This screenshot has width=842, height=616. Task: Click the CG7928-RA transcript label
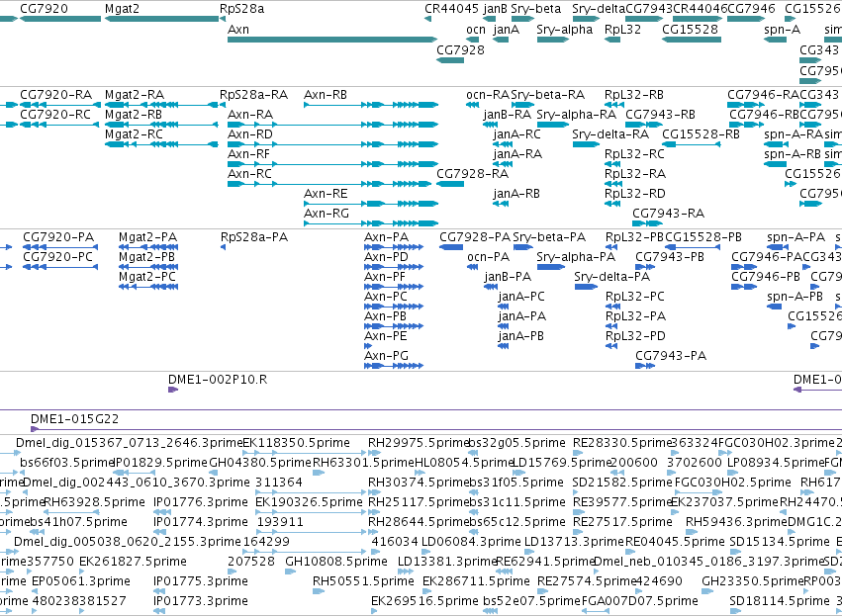pos(472,174)
